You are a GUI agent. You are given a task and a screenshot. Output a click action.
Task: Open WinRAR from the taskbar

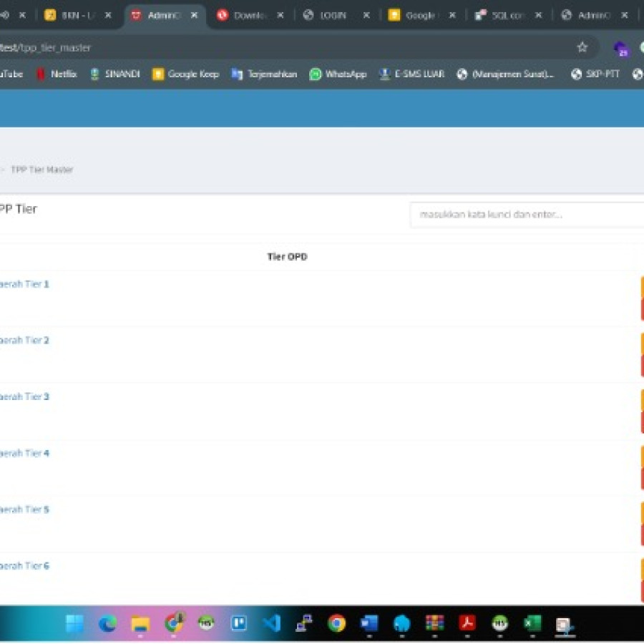434,623
